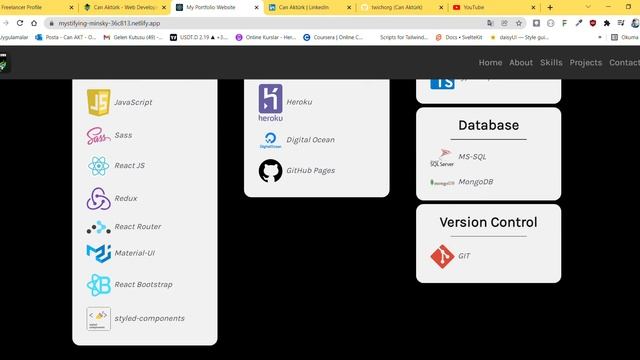Click the site logo in the navbar

click(4, 62)
